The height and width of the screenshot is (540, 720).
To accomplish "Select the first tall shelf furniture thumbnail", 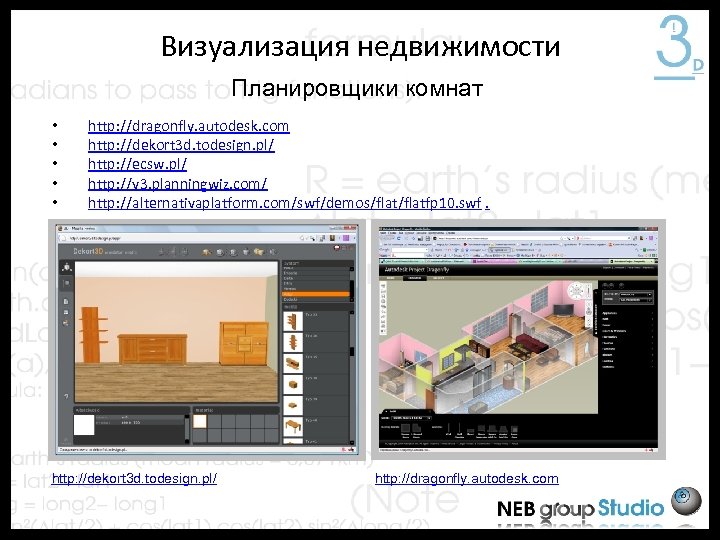I will [292, 321].
